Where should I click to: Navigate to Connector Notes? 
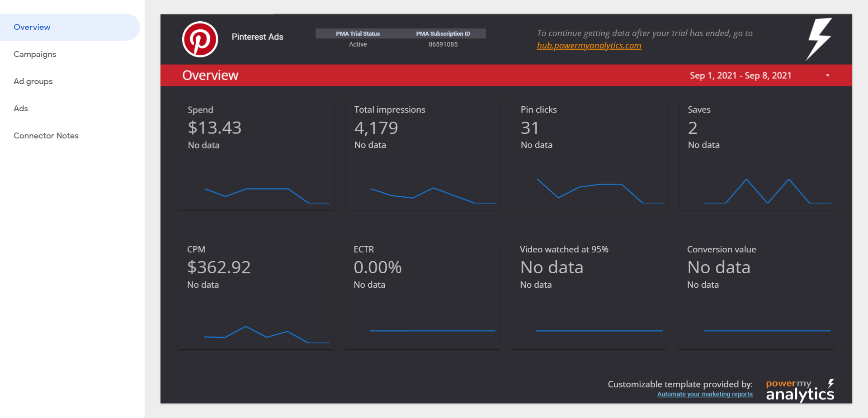(46, 135)
